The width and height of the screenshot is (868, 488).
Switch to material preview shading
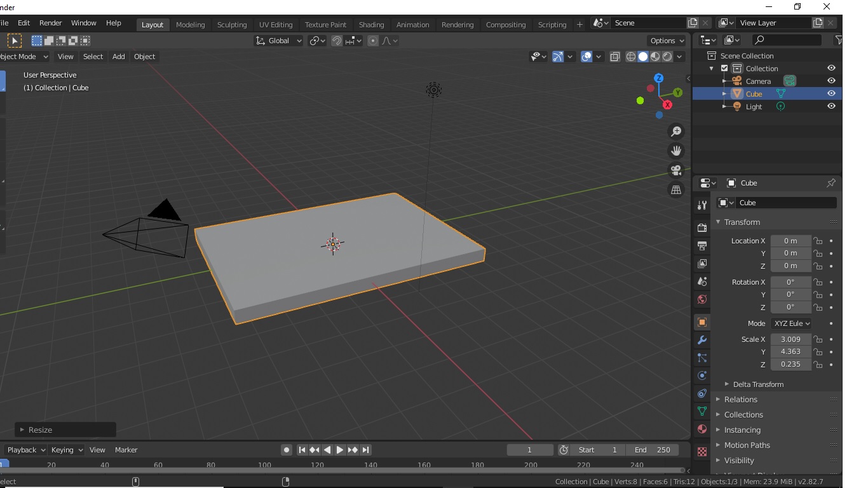tap(655, 57)
